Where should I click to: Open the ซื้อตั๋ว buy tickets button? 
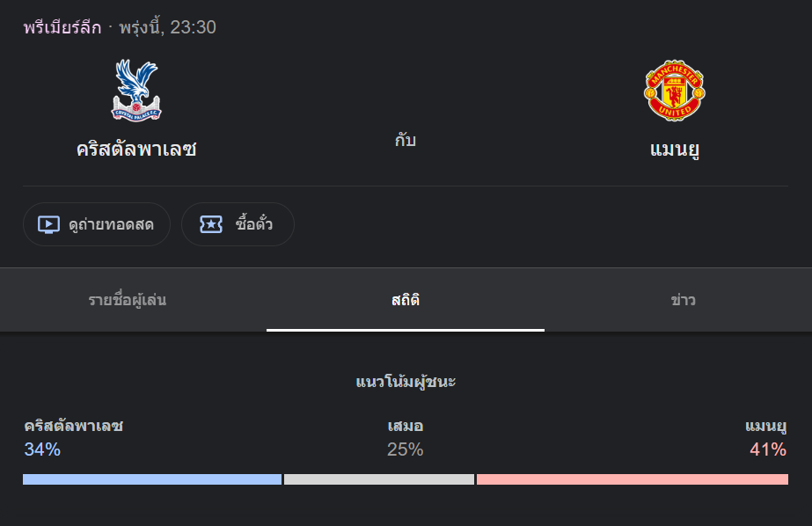pyautogui.click(x=238, y=224)
